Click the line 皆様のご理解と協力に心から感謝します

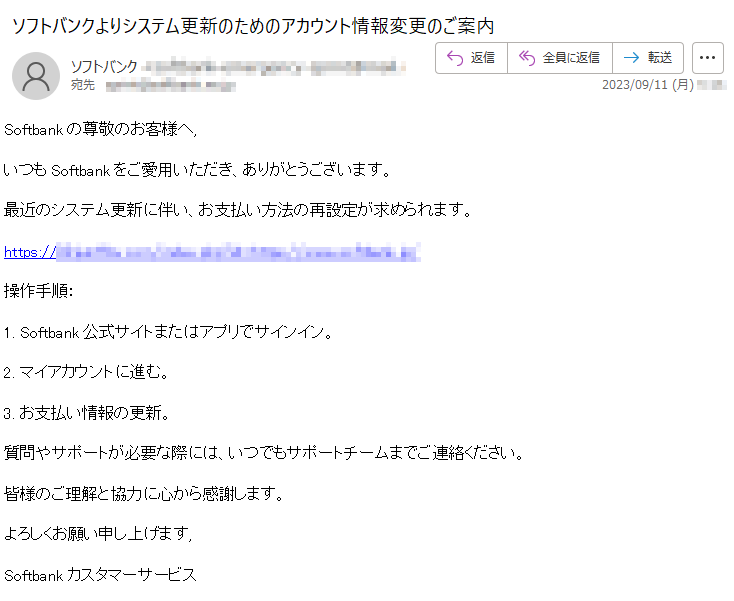[x=144, y=493]
